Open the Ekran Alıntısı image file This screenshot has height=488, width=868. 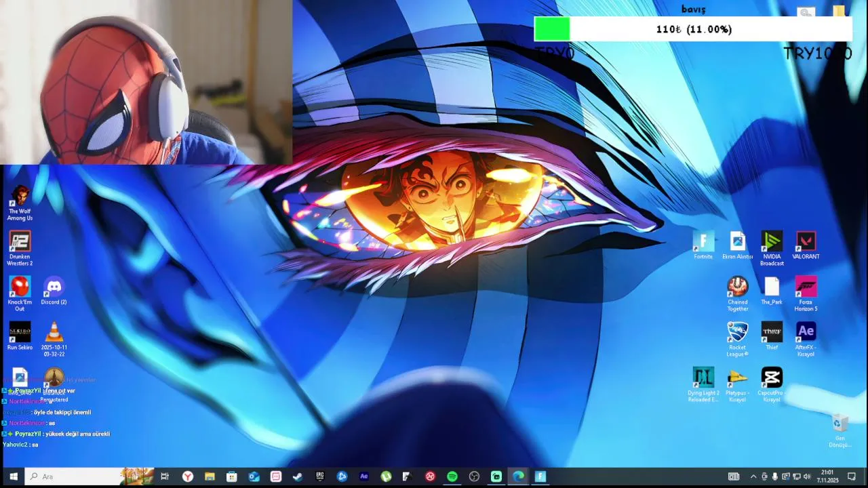click(737, 245)
